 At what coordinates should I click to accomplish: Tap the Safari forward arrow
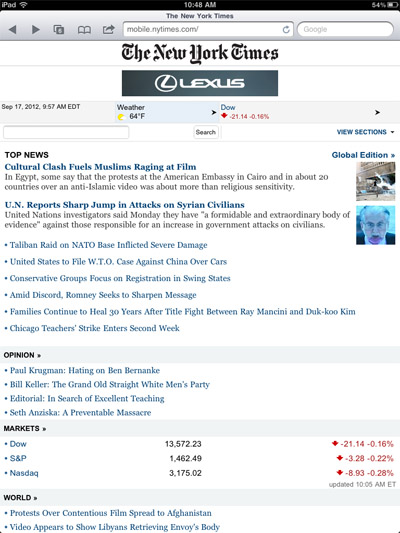35,30
